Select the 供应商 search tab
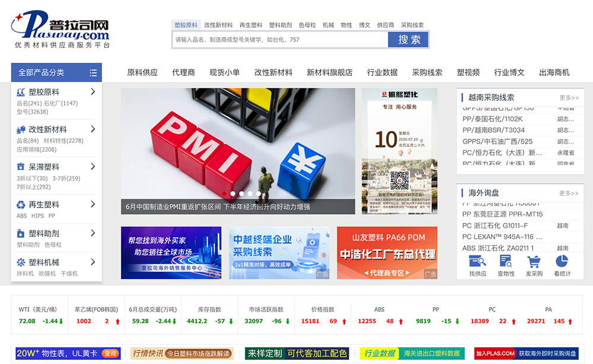Image resolution: width=593 pixels, height=364 pixels. pyautogui.click(x=385, y=25)
